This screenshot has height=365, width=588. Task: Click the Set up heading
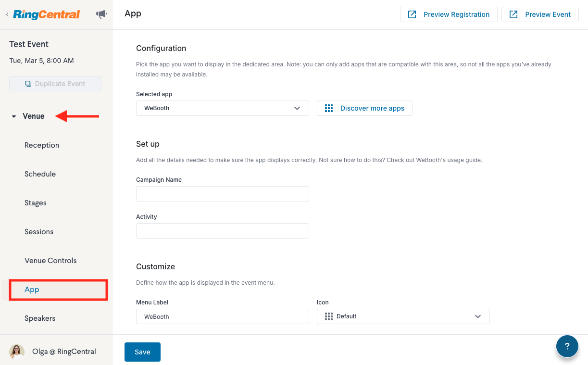coord(148,144)
